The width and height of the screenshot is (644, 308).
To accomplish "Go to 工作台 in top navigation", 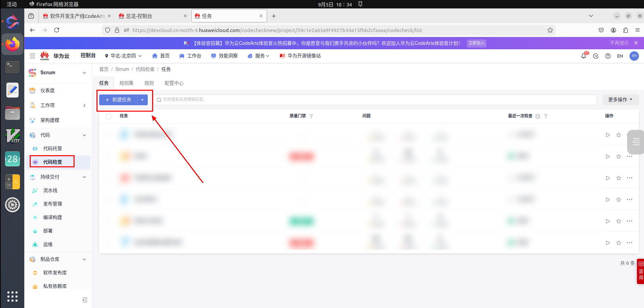I will tap(190, 56).
